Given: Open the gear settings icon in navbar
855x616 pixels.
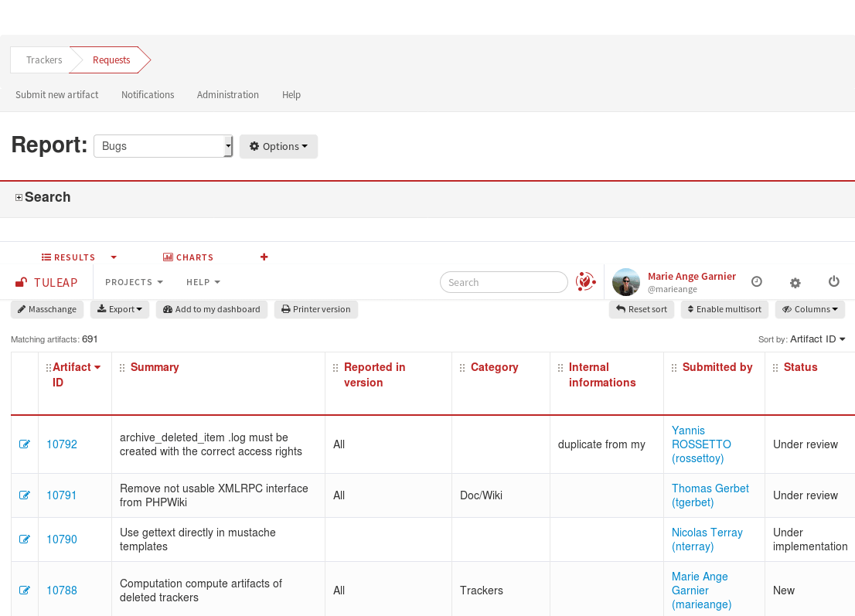Looking at the screenshot, I should click(795, 283).
